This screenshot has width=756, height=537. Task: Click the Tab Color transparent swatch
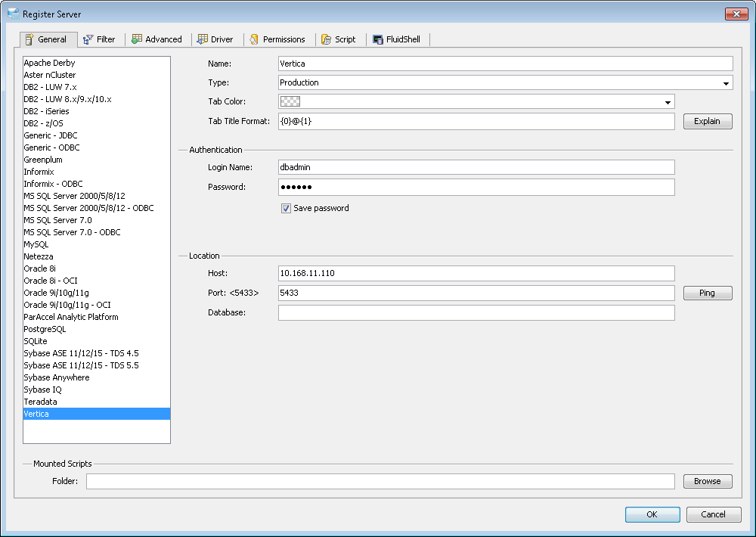tap(290, 101)
